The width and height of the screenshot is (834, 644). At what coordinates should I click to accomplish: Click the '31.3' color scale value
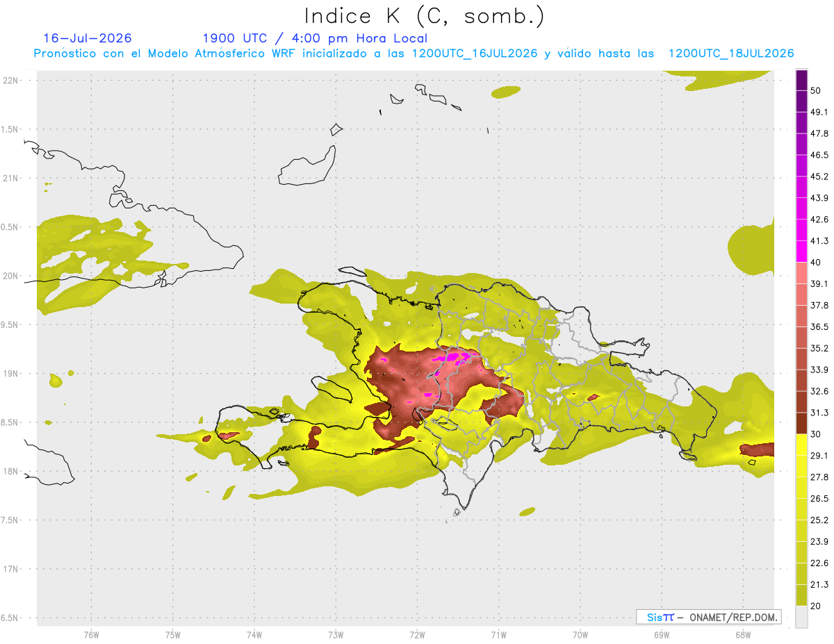[x=819, y=413]
